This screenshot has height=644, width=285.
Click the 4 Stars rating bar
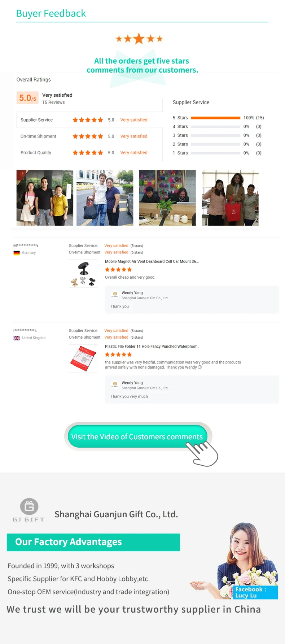click(216, 127)
